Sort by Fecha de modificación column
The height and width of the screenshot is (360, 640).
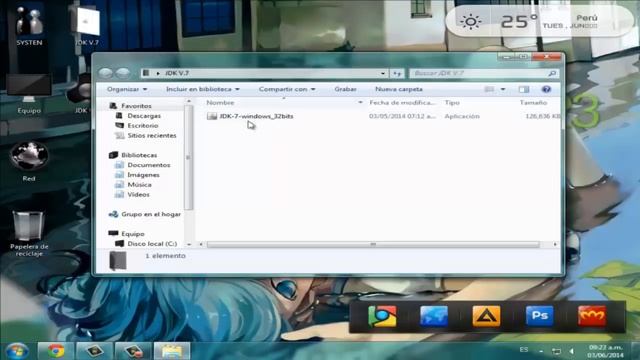[402, 102]
